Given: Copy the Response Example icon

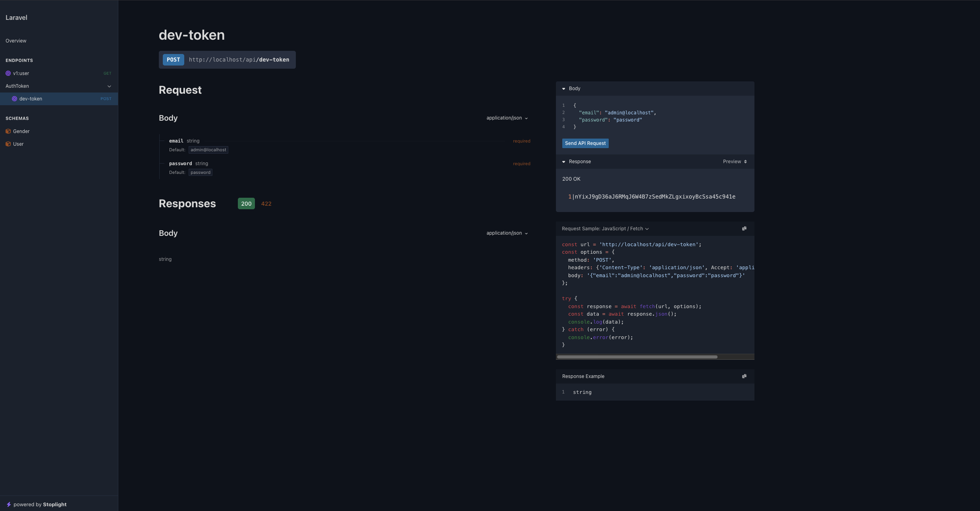Looking at the screenshot, I should [x=744, y=376].
